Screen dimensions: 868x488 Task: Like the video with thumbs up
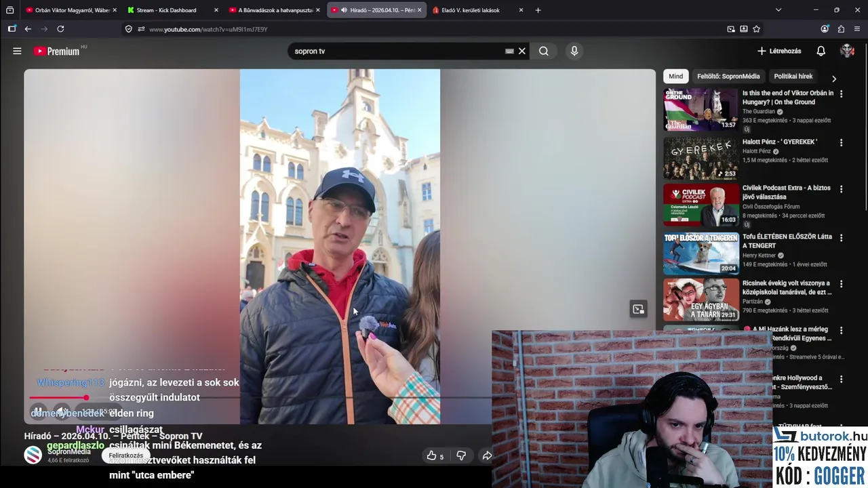click(434, 455)
